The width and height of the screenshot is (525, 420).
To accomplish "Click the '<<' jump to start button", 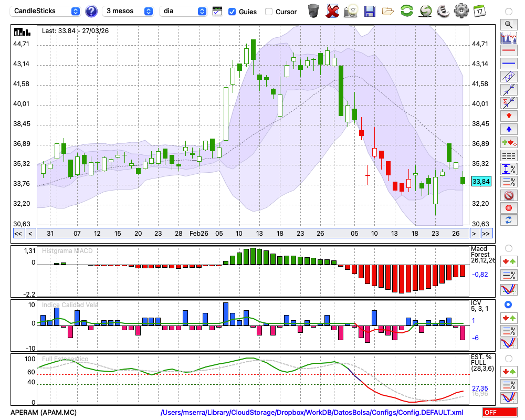I will [18, 234].
